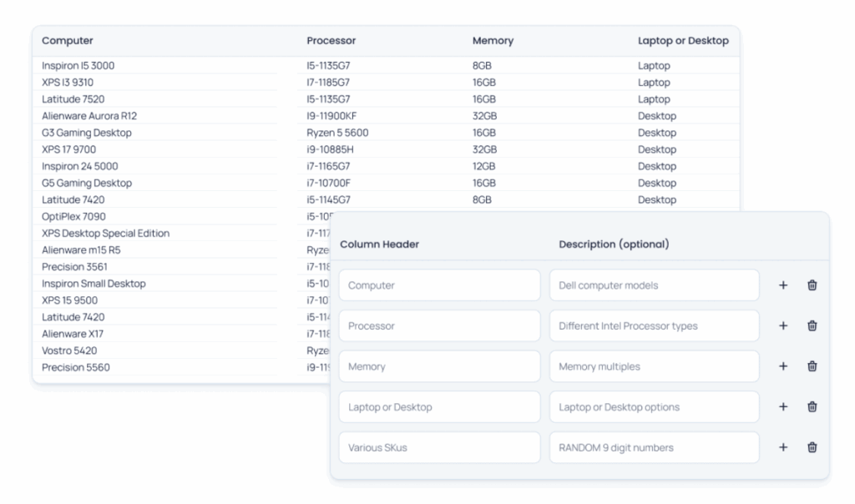This screenshot has height=504, width=855.
Task: Click the Laptop or Desktop table heading
Action: 683,41
